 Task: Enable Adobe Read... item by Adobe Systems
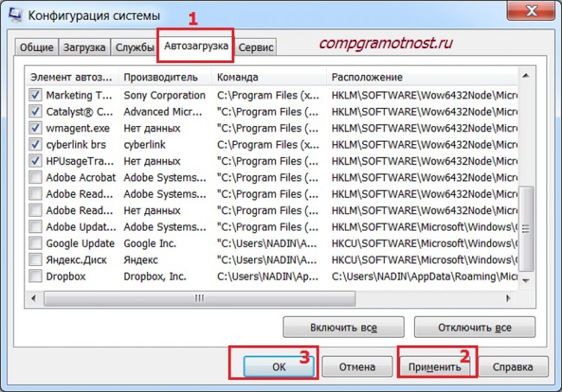tap(35, 194)
